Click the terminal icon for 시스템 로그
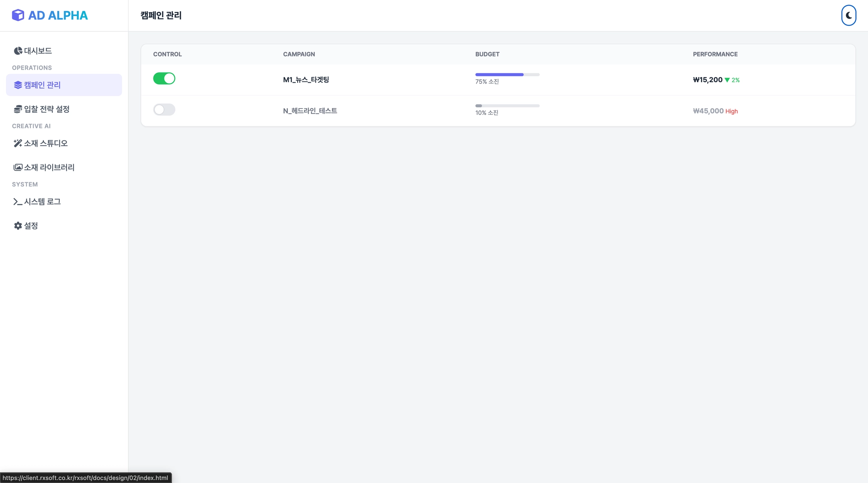This screenshot has width=868, height=483. [x=18, y=202]
